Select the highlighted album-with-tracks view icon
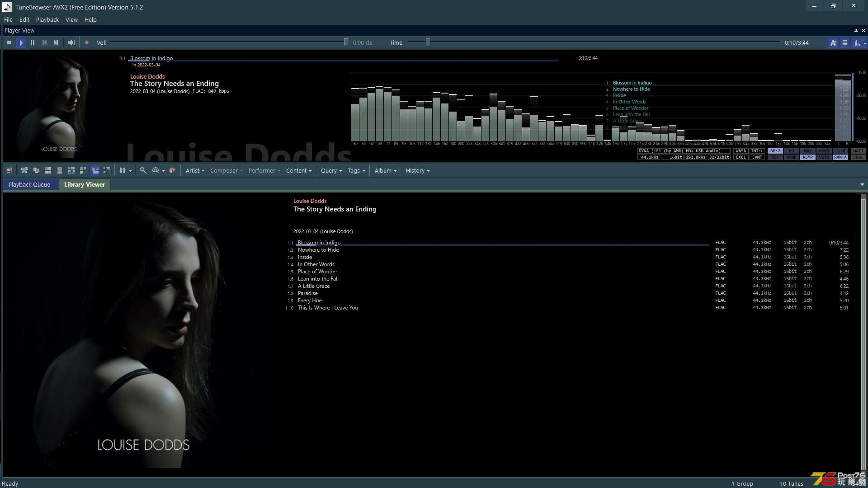This screenshot has width=868, height=488. coord(95,170)
